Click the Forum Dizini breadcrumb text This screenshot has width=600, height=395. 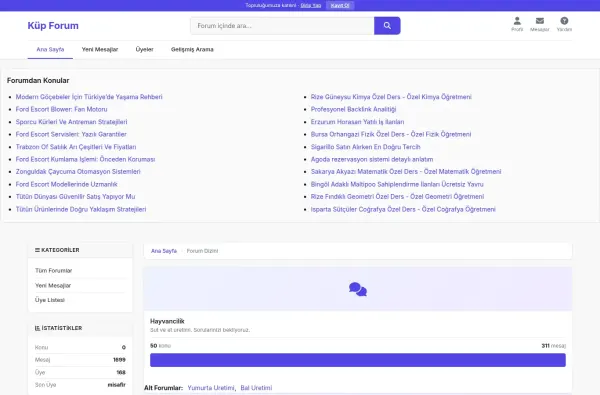pyautogui.click(x=202, y=251)
